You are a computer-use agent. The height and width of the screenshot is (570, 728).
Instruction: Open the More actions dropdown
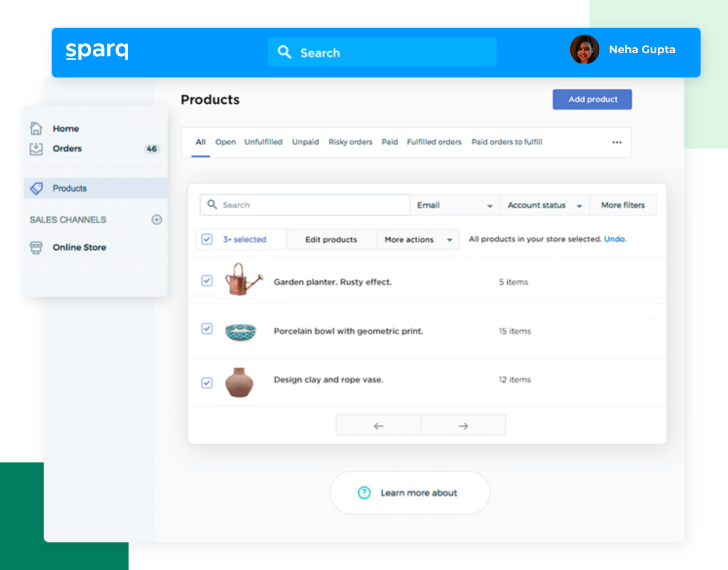click(x=417, y=239)
